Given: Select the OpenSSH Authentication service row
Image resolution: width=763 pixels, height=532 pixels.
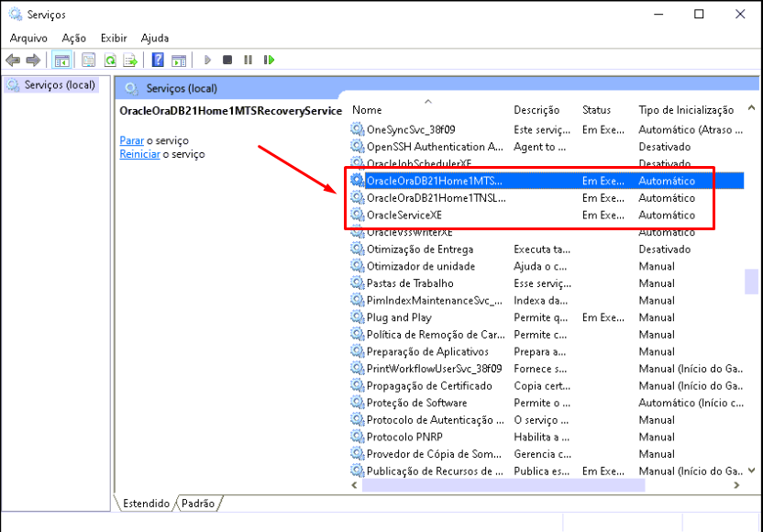Looking at the screenshot, I should click(547, 147).
